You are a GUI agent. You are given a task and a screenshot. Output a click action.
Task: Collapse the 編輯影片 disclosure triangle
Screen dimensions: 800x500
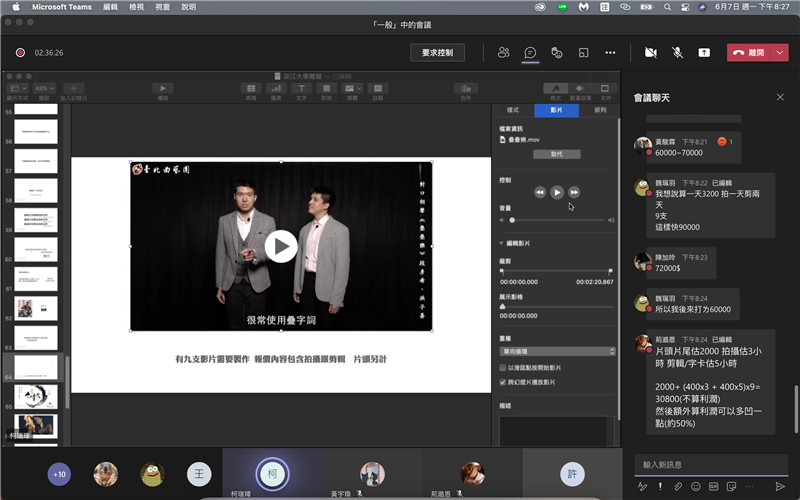[x=501, y=243]
